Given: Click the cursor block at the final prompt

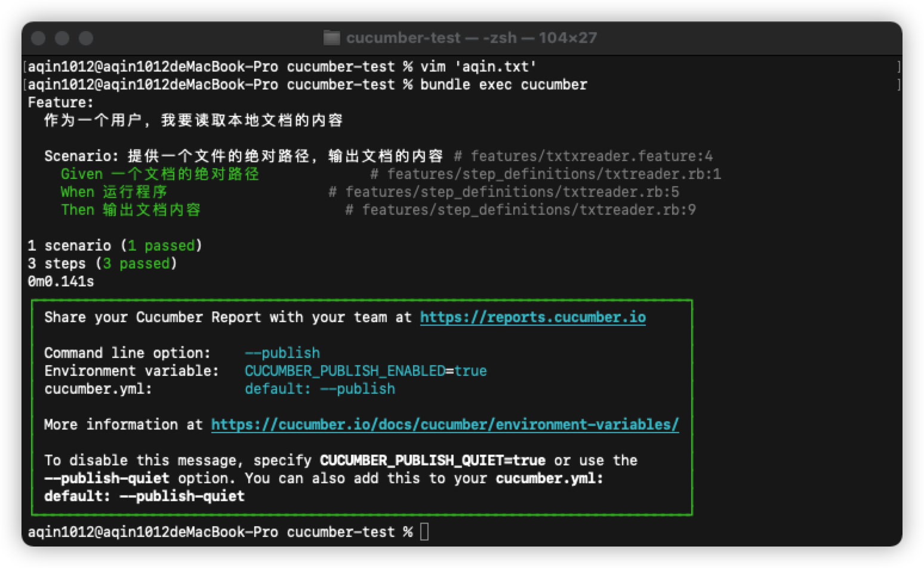Looking at the screenshot, I should (424, 532).
